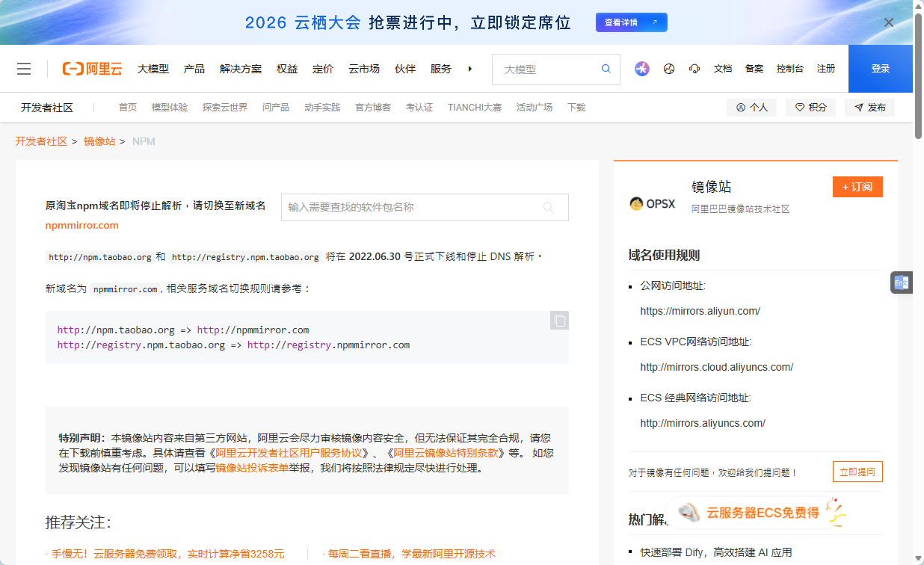Screen dimensions: 924x565
Task: Open the 权益 navigation menu
Action: click(287, 69)
